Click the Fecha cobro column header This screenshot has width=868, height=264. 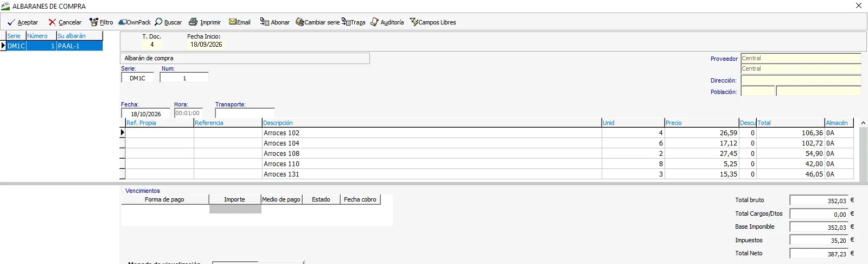click(360, 200)
